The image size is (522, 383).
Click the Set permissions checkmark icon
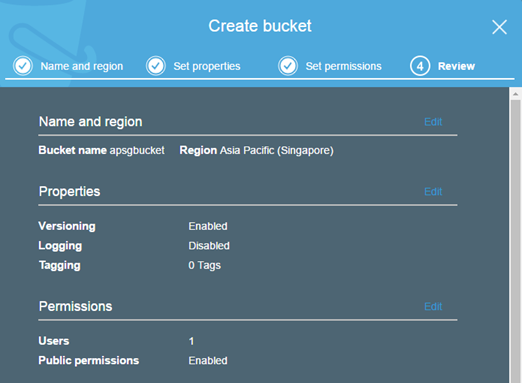tap(288, 66)
